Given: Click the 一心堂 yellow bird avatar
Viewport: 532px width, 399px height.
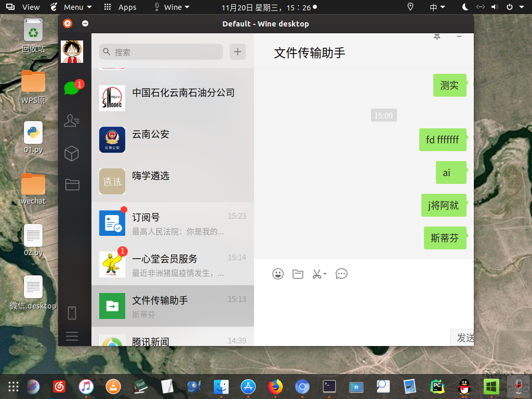Looking at the screenshot, I should pos(112,264).
